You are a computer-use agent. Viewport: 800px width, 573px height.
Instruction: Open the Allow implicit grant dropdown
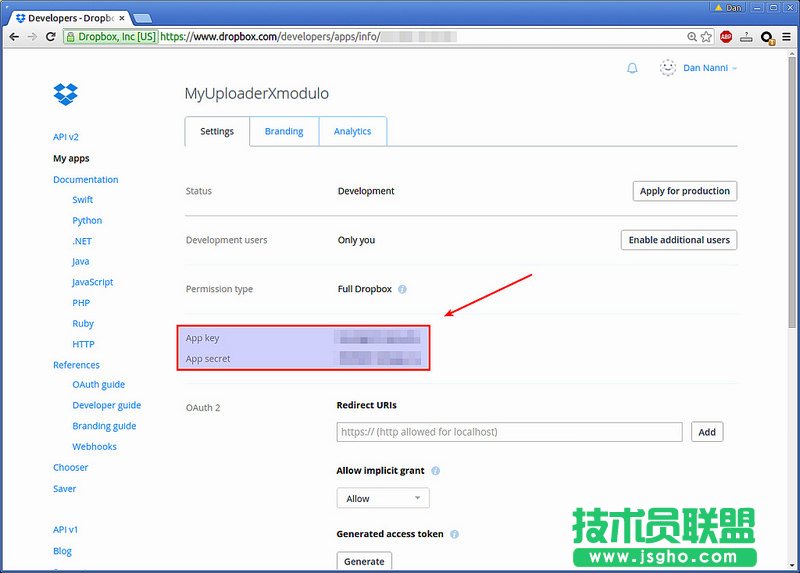coord(383,498)
